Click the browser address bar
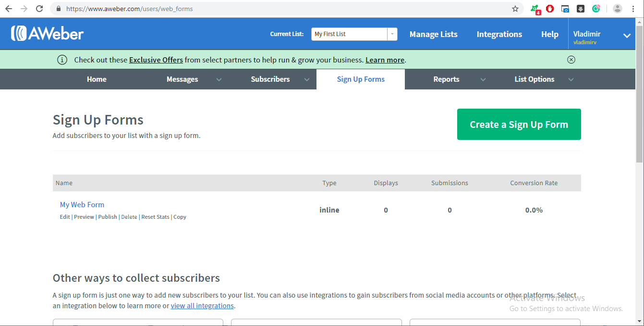 click(192, 8)
